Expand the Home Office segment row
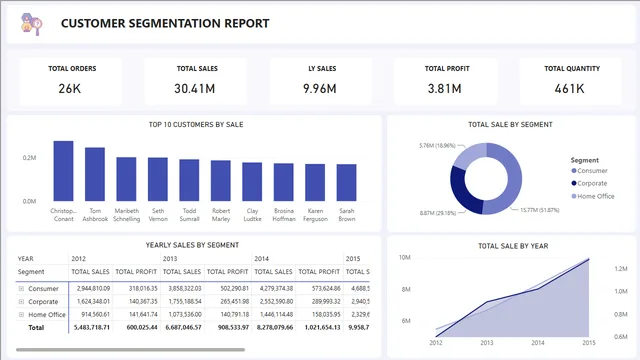Image resolution: width=640 pixels, height=360 pixels. pyautogui.click(x=21, y=315)
